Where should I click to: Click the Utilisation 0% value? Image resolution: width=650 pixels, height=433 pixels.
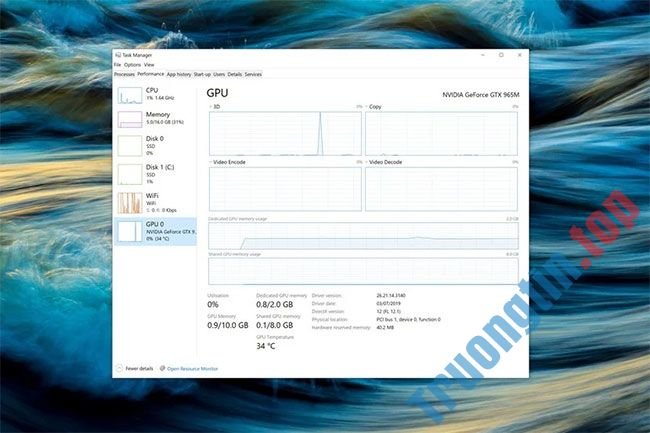213,305
